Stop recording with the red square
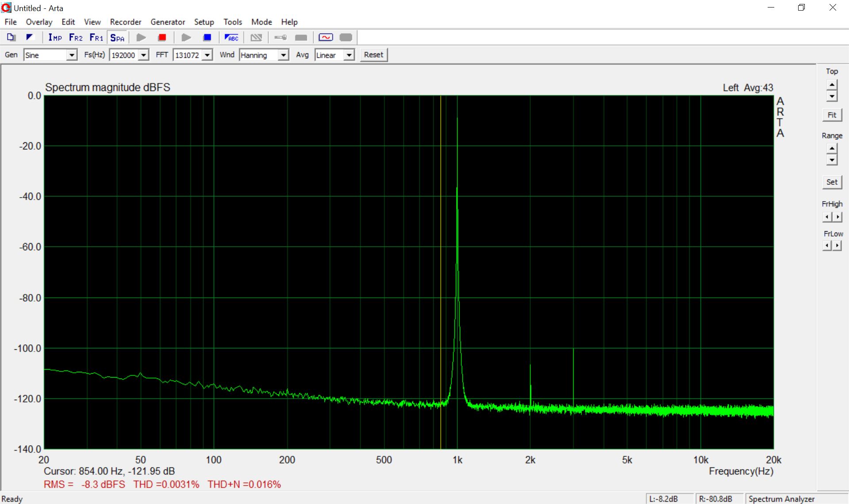This screenshot has height=504, width=849. click(x=162, y=38)
